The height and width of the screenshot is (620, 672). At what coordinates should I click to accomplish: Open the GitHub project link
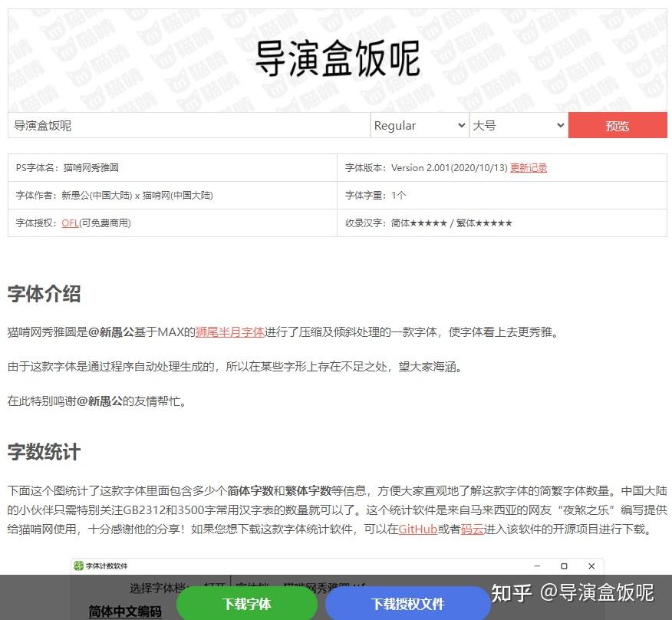click(x=417, y=529)
